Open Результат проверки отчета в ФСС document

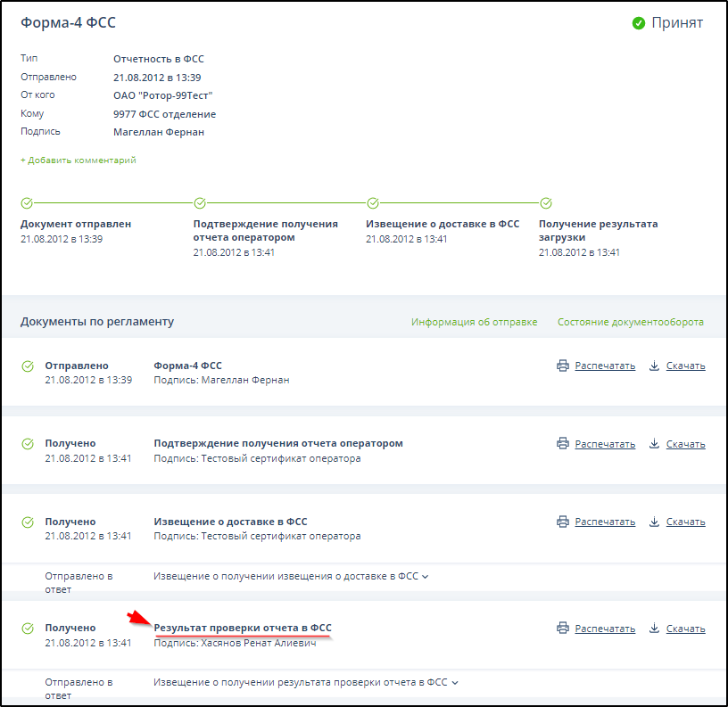click(243, 628)
